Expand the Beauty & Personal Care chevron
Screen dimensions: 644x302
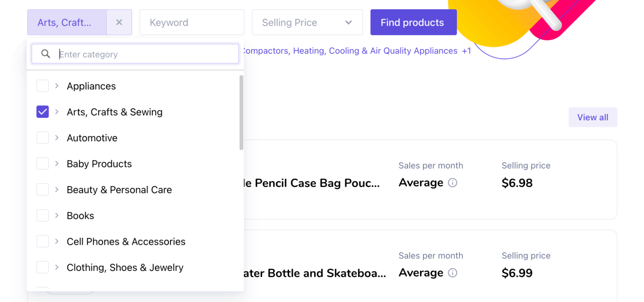tap(57, 190)
